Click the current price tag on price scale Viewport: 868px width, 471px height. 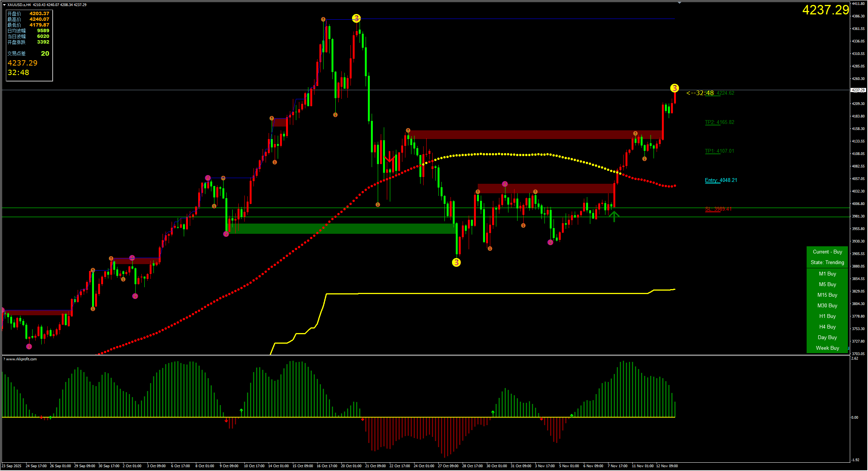click(858, 90)
